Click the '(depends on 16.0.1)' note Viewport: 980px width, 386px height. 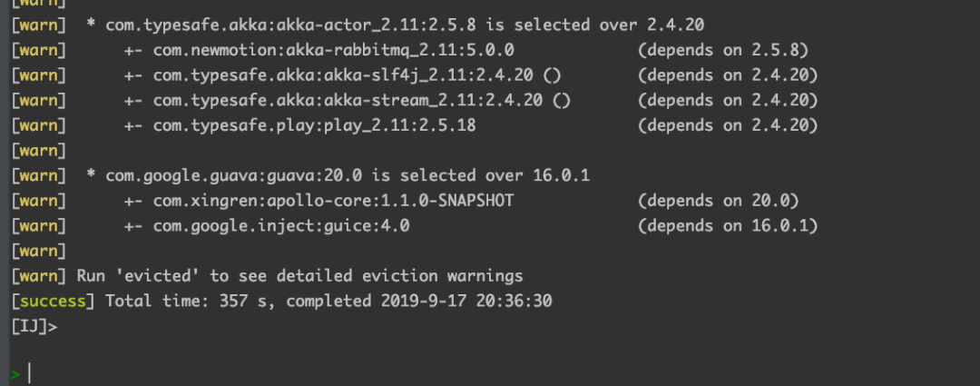pos(728,225)
